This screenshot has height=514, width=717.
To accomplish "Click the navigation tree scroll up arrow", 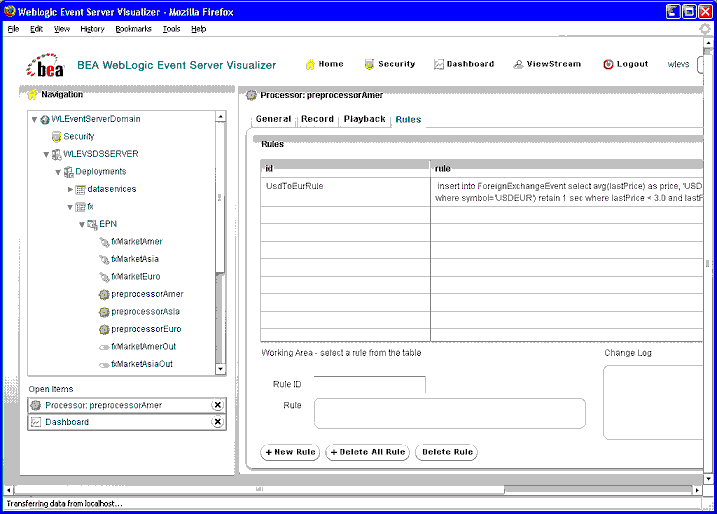I will [x=221, y=117].
